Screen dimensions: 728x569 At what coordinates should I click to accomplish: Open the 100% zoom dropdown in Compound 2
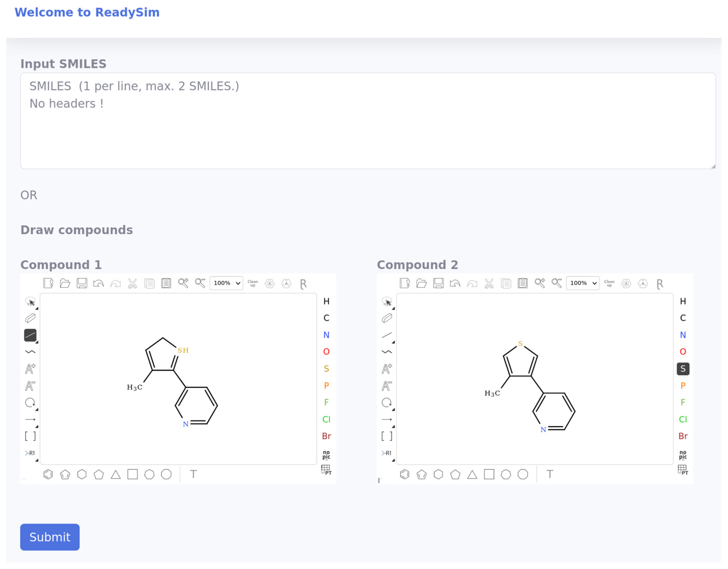[583, 283]
